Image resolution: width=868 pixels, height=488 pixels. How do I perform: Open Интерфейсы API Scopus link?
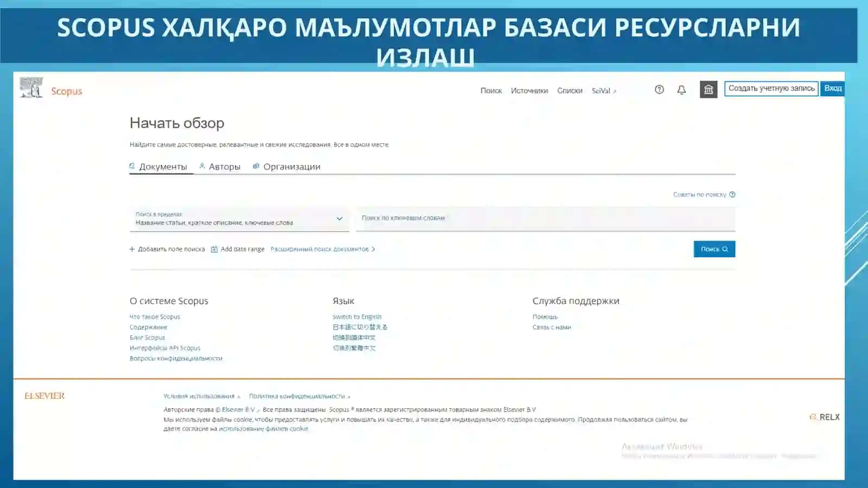(x=165, y=348)
